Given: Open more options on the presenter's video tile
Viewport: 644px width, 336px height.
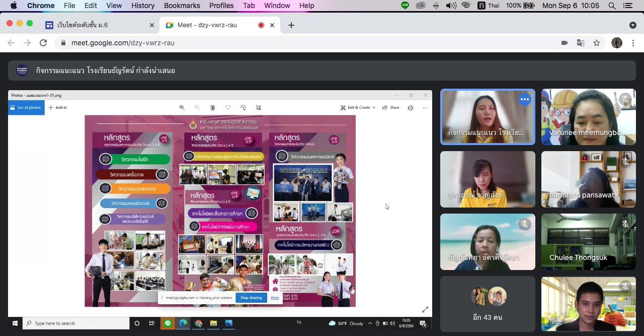Looking at the screenshot, I should tap(525, 99).
